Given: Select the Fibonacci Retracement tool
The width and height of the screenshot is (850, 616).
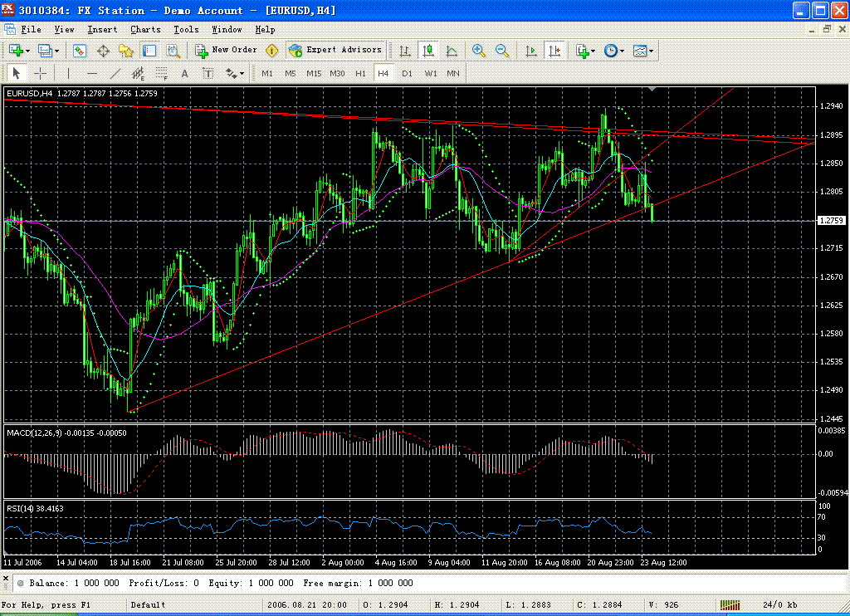Looking at the screenshot, I should click(x=161, y=73).
